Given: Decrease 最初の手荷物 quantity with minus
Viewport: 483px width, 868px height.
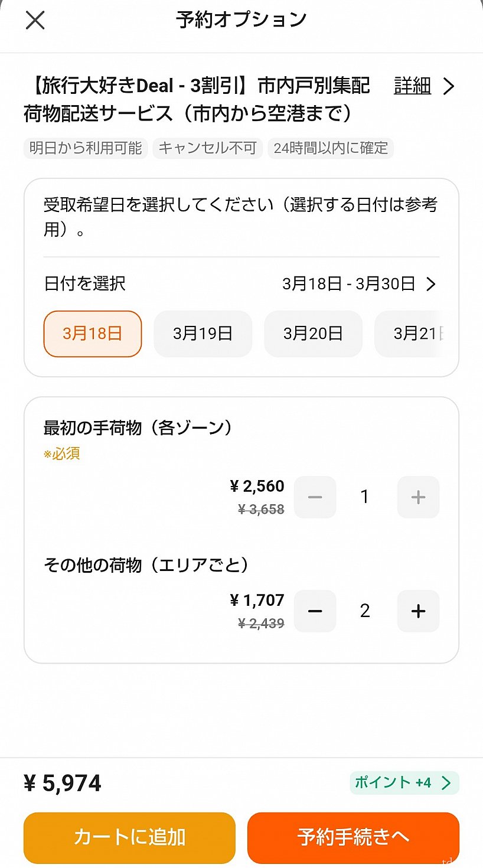Looking at the screenshot, I should click(315, 497).
